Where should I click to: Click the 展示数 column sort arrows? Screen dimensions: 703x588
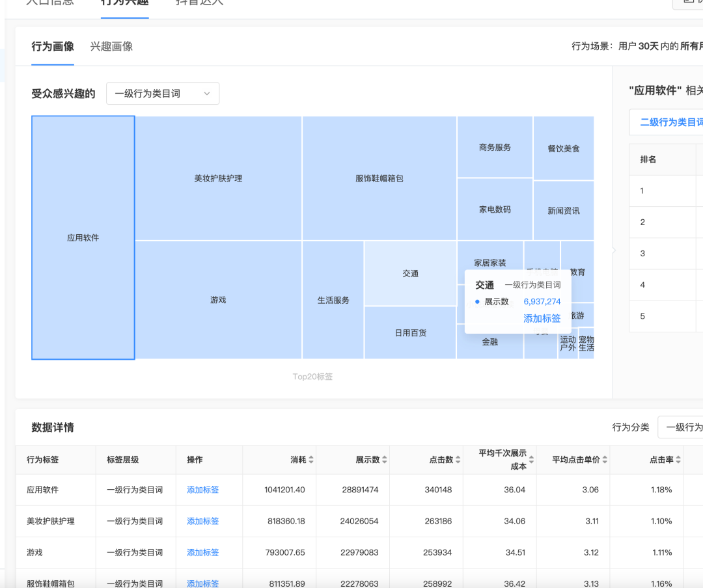385,460
